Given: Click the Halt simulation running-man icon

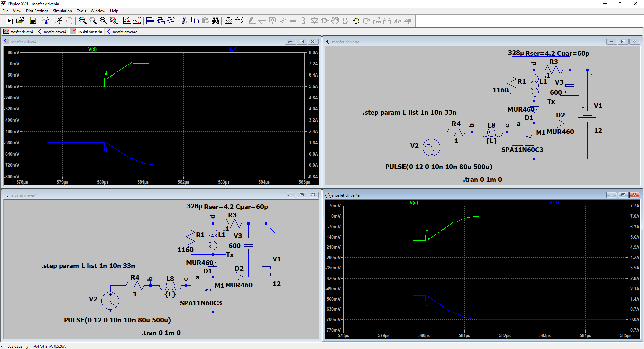Looking at the screenshot, I should (59, 21).
